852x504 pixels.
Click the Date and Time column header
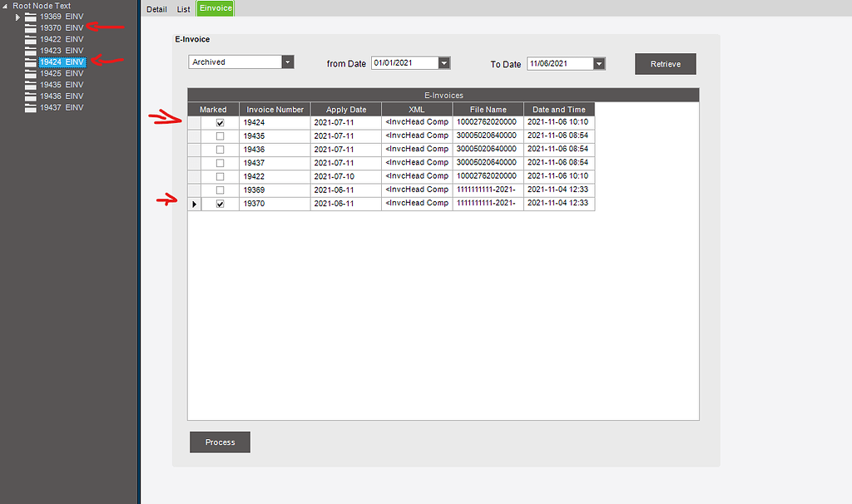(559, 109)
